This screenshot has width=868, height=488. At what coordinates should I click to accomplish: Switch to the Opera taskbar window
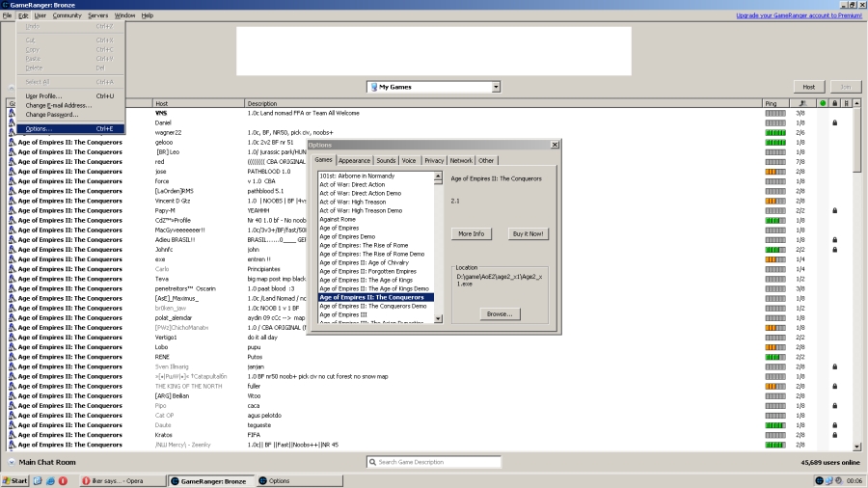click(122, 481)
